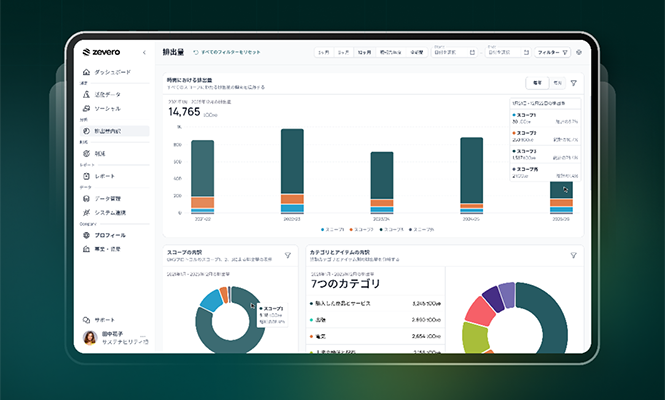Select the 全期間 time range tab
This screenshot has width=665, height=400.
tap(416, 51)
